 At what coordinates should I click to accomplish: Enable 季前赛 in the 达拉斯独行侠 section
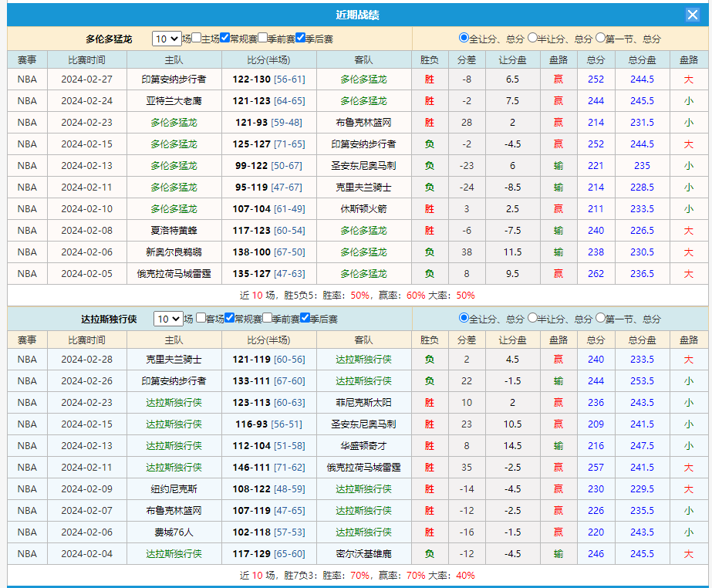click(x=268, y=318)
